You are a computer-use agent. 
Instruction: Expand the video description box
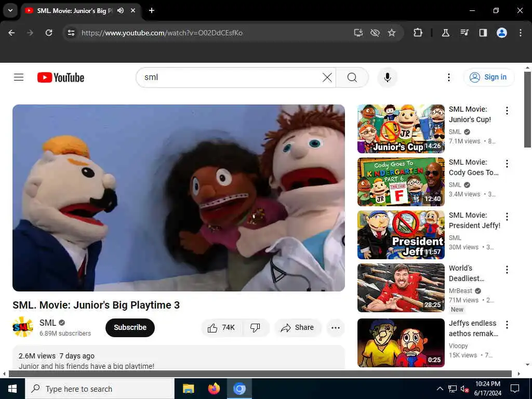click(179, 357)
